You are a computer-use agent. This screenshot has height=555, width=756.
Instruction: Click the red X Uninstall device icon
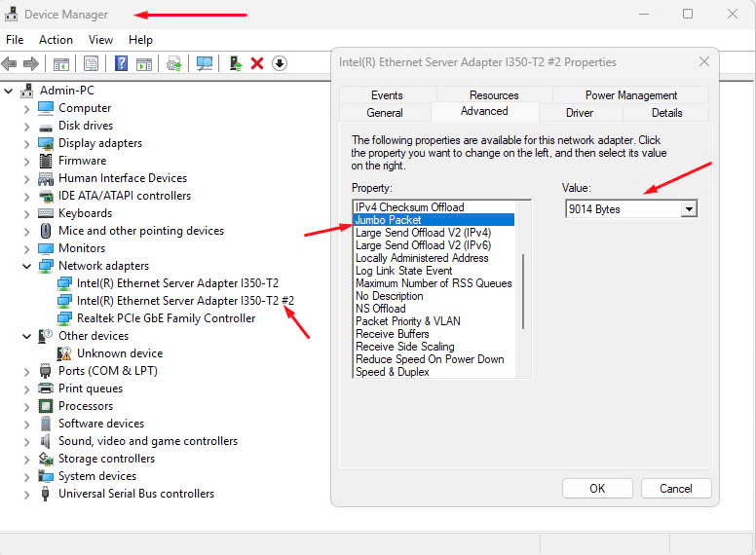click(257, 63)
